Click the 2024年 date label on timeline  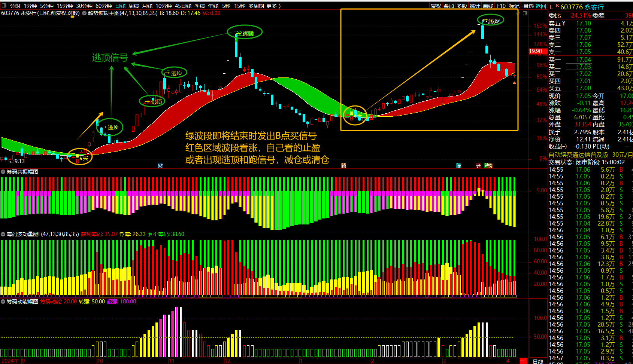[x=10, y=361]
